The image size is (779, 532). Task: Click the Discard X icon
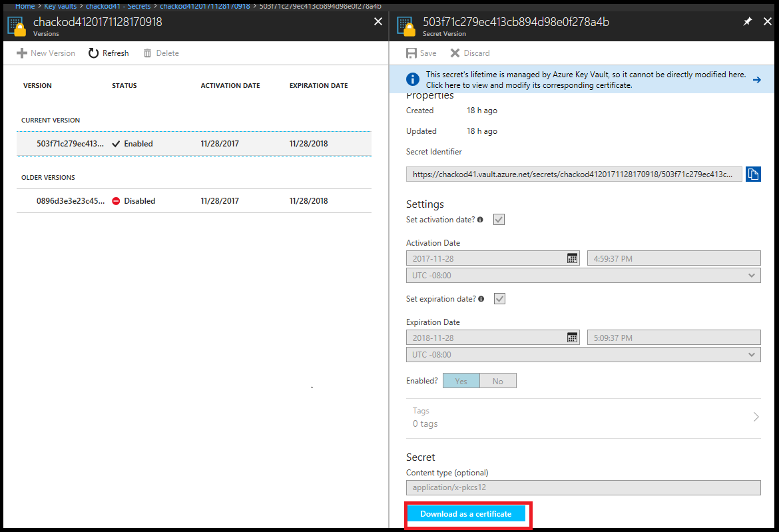(455, 53)
